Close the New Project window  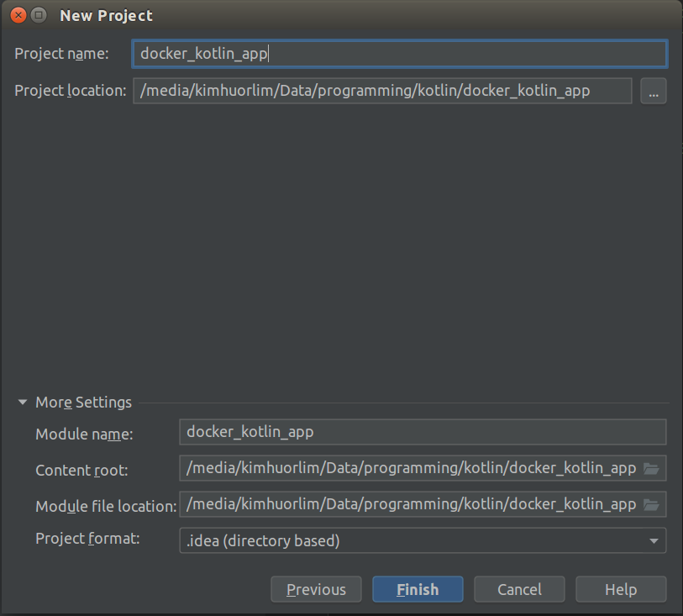coord(18,15)
